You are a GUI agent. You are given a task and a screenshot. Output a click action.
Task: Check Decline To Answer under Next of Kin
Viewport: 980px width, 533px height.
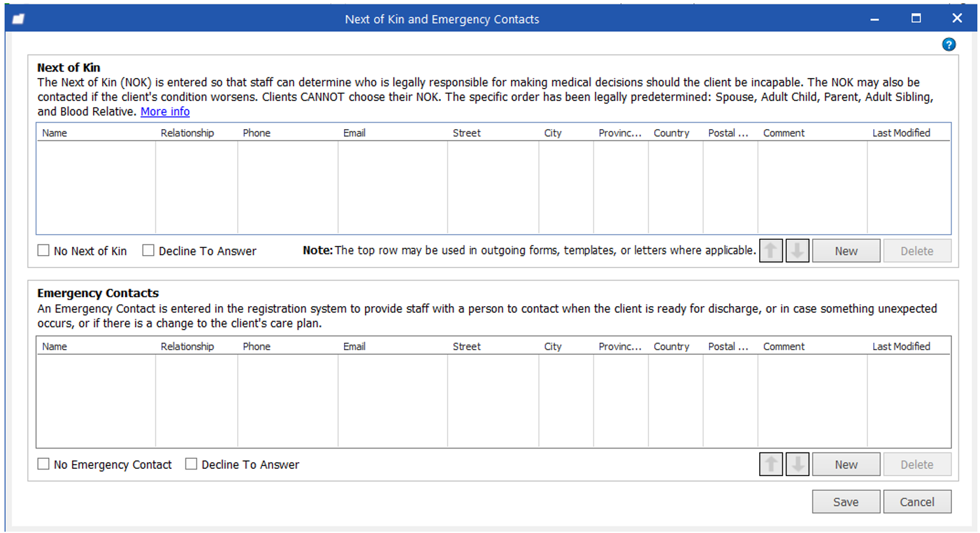149,250
